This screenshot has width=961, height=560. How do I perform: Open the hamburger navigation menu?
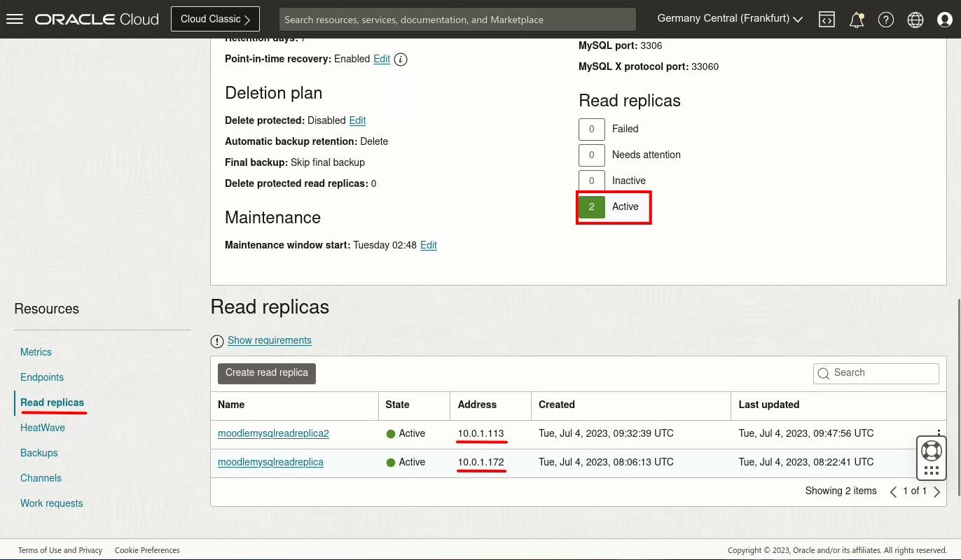15,19
